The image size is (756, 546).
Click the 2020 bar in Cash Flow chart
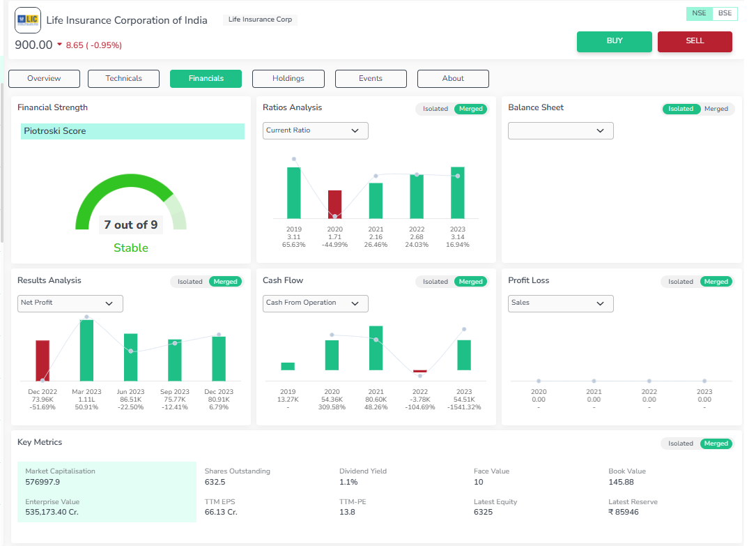coord(332,356)
